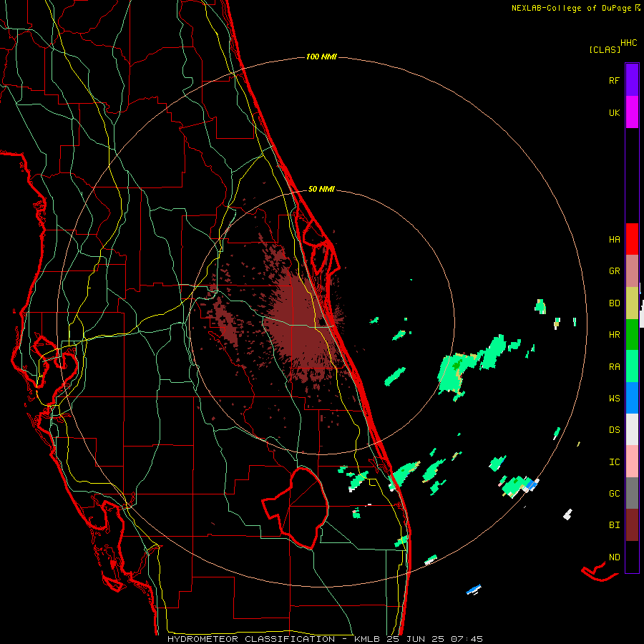Image resolution: width=644 pixels, height=644 pixels.
Task: Click the HHC product code text
Action: coord(629,43)
